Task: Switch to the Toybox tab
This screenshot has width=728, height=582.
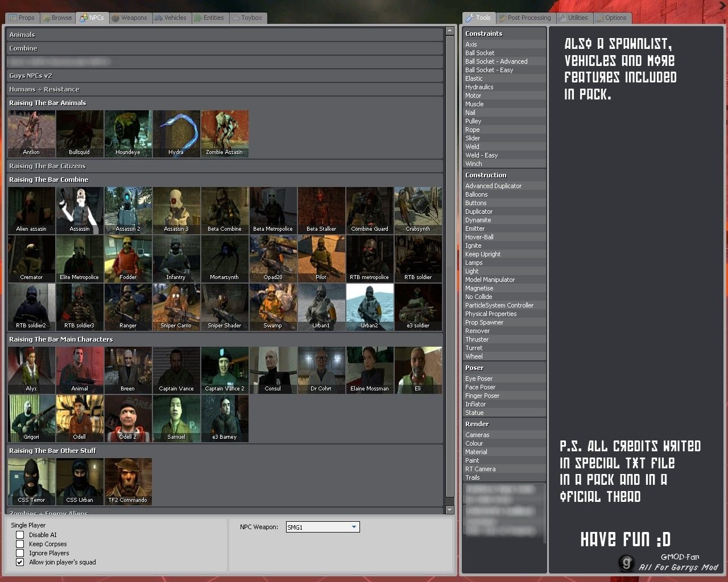Action: tap(247, 18)
